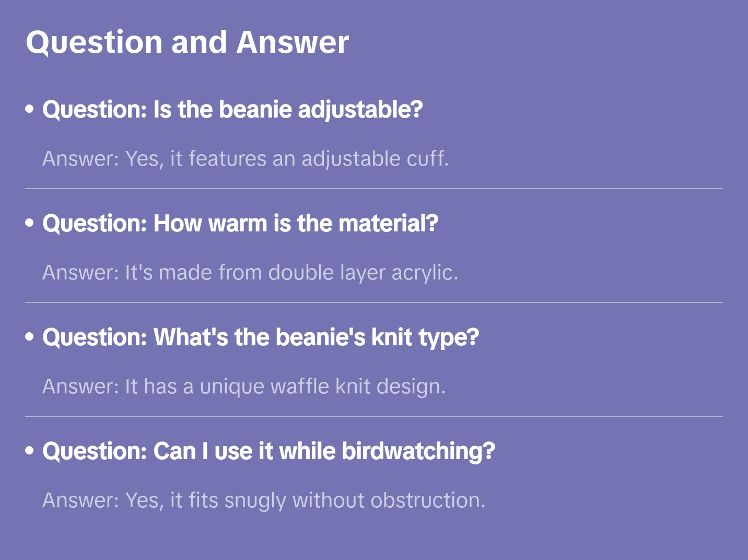Image resolution: width=748 pixels, height=560 pixels.
Task: Click the bullet before the warm material question
Action: click(x=30, y=223)
